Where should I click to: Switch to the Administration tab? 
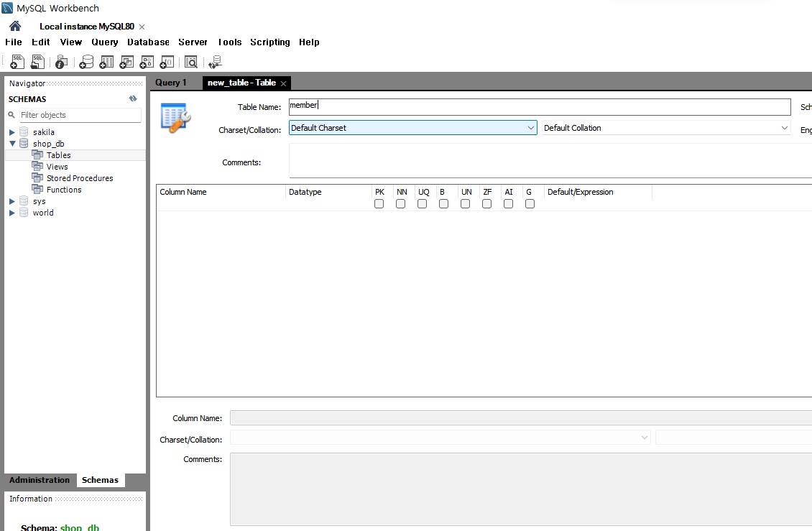click(40, 480)
